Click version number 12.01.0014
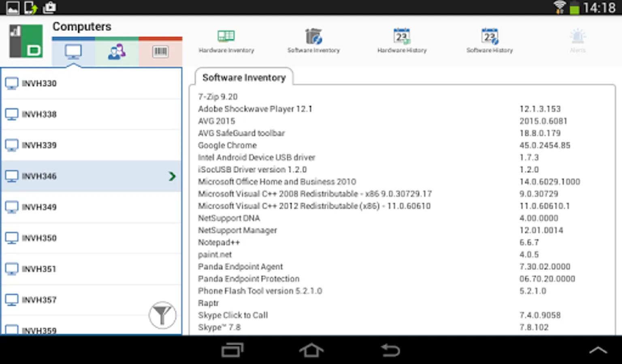Viewport: 622px width, 364px height. click(x=541, y=230)
